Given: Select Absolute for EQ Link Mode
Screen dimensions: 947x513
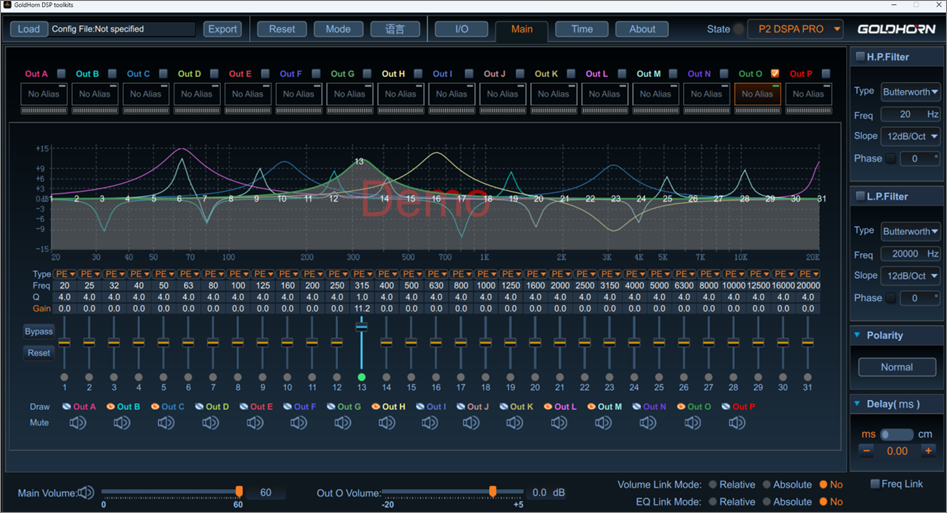Looking at the screenshot, I should (766, 502).
